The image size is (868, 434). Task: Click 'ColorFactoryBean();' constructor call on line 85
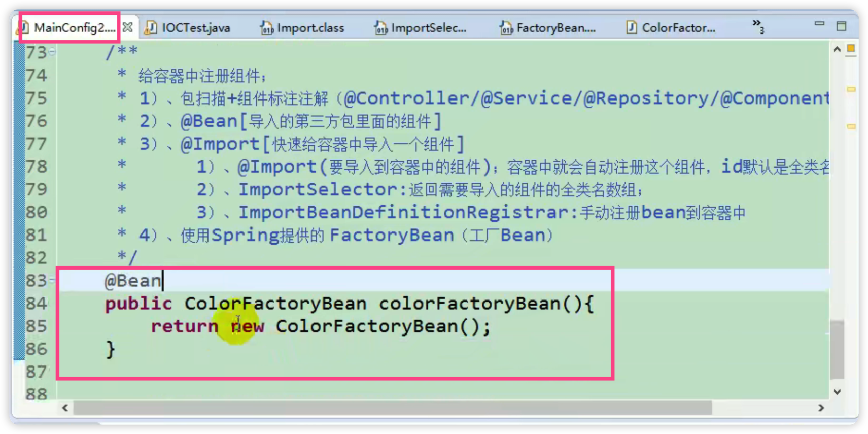coord(383,326)
